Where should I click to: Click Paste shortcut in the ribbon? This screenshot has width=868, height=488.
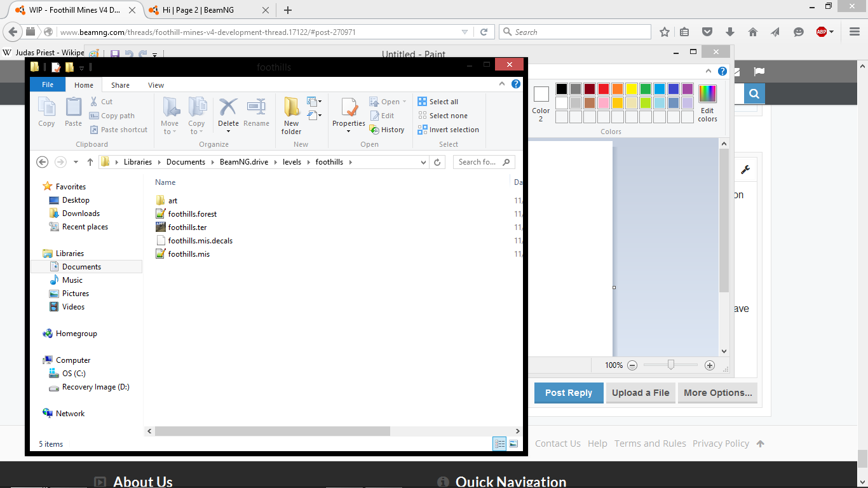[118, 130]
